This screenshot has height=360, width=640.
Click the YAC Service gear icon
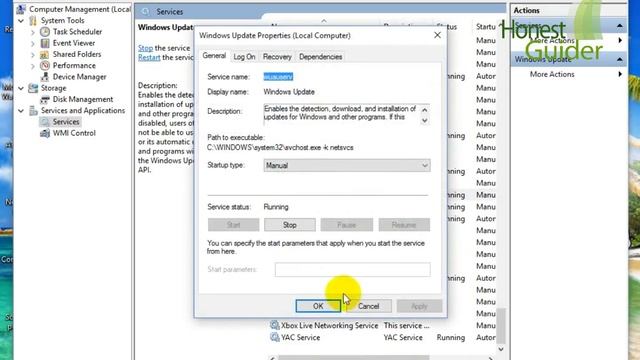(275, 337)
